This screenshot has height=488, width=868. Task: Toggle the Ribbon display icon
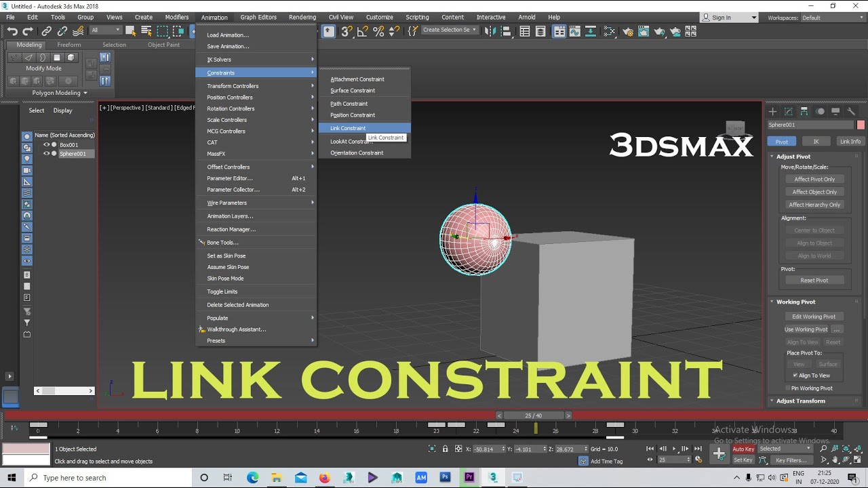[559, 31]
